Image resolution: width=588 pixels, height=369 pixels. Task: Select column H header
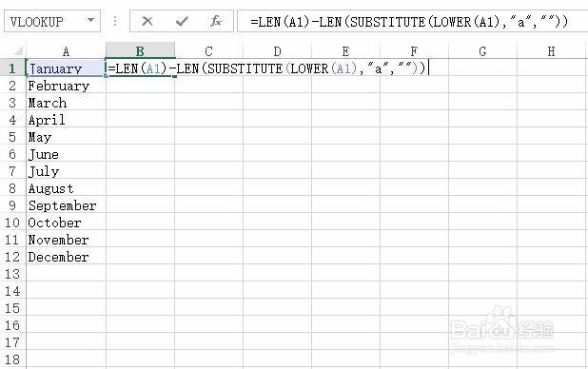coord(551,51)
